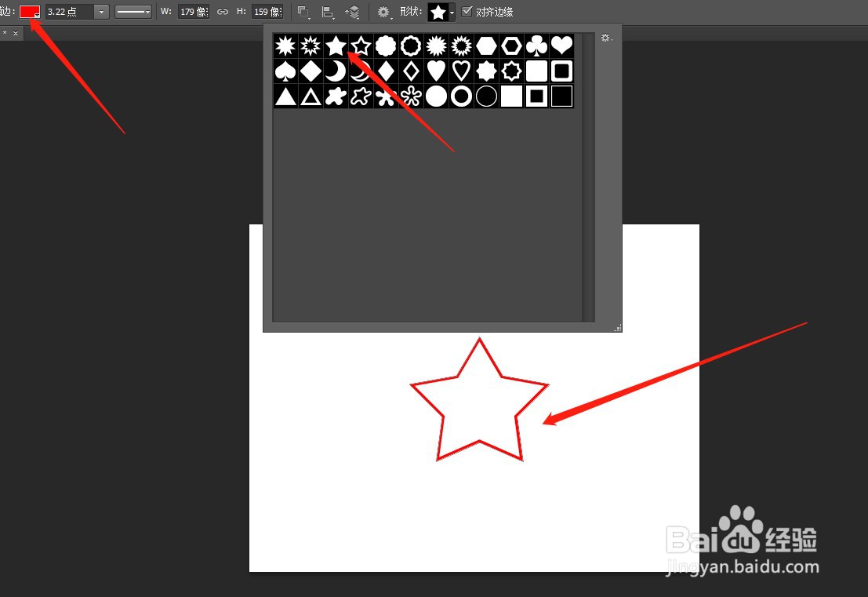Open the path alignment icon
The width and height of the screenshot is (868, 597).
[x=328, y=12]
